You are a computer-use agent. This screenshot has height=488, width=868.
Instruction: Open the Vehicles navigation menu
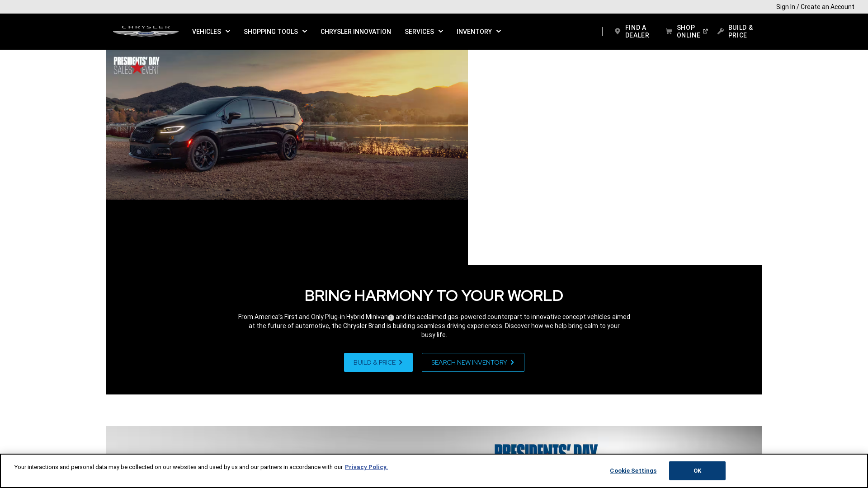(211, 32)
